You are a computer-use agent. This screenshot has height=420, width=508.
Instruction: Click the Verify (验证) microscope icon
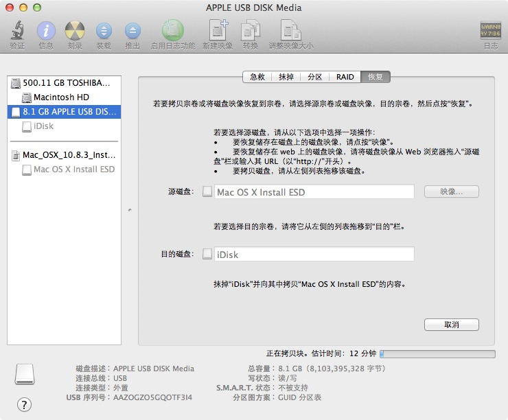(17, 30)
